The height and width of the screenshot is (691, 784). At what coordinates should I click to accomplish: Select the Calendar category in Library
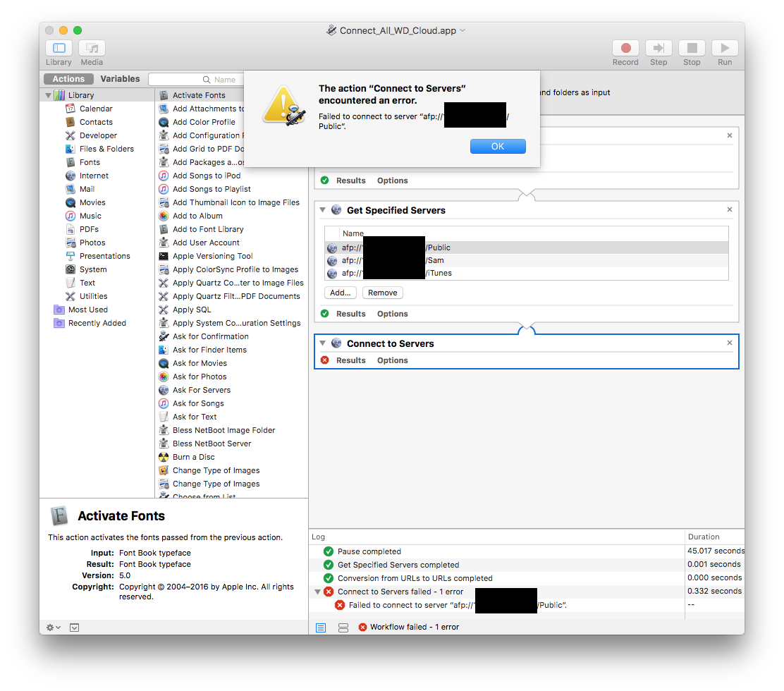click(95, 109)
